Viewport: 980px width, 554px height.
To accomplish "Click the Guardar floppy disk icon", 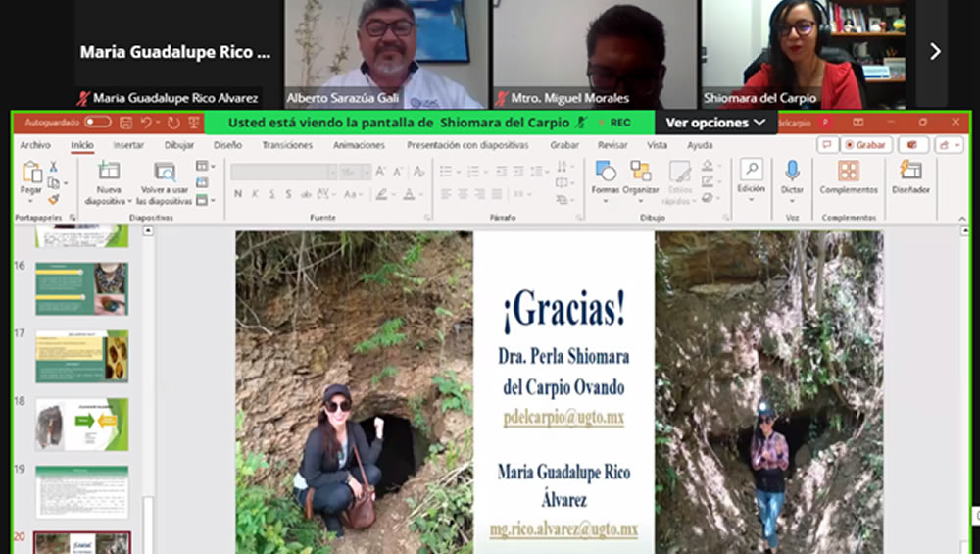I will tap(125, 123).
